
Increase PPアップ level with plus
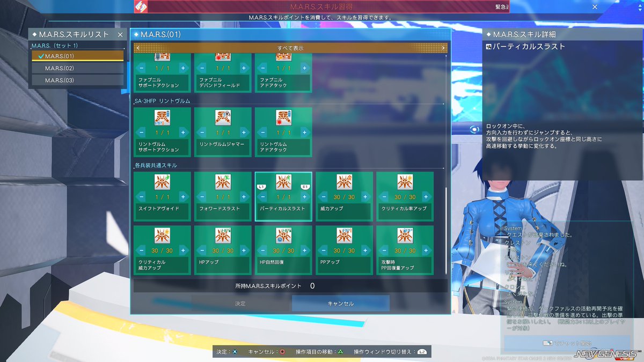click(x=365, y=250)
